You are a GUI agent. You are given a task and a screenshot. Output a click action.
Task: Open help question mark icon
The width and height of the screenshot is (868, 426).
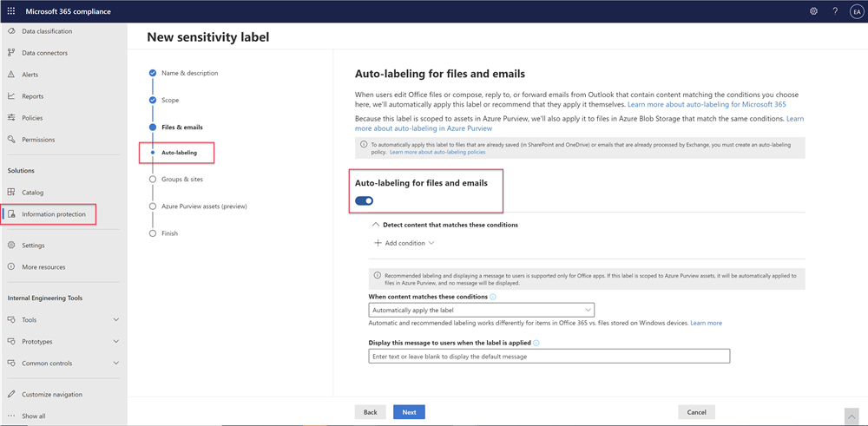point(835,11)
